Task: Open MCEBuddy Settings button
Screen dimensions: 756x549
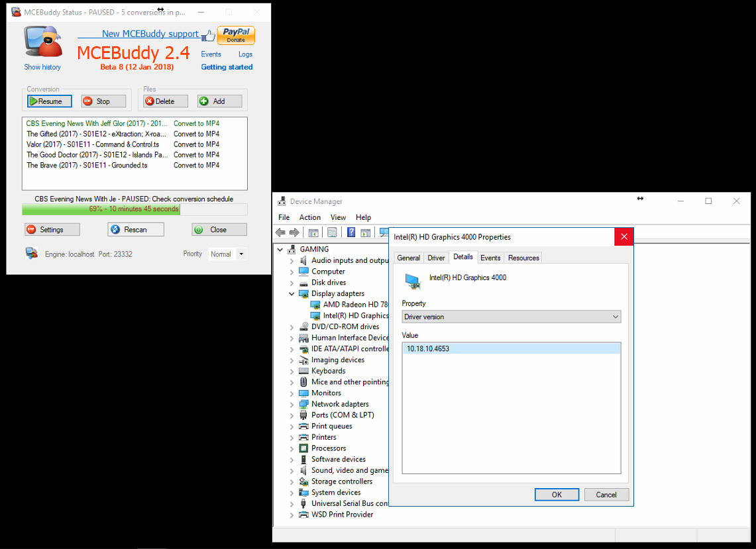Action: coord(52,229)
